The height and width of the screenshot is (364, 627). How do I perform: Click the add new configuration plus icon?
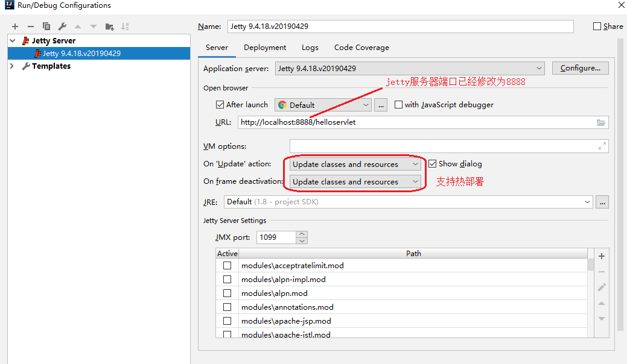pos(15,27)
